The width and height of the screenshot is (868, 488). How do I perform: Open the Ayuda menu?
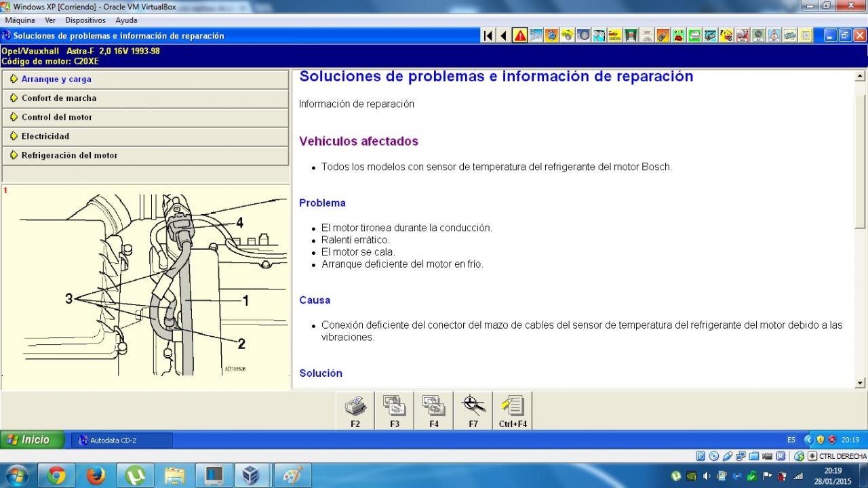click(x=126, y=20)
